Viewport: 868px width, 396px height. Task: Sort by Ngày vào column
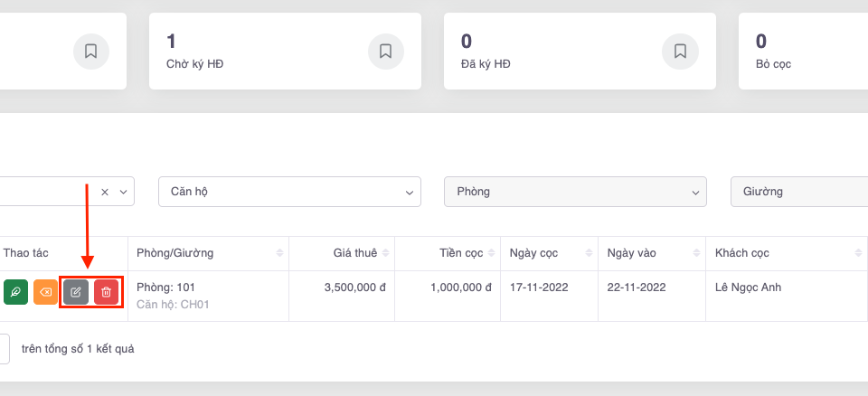695,252
